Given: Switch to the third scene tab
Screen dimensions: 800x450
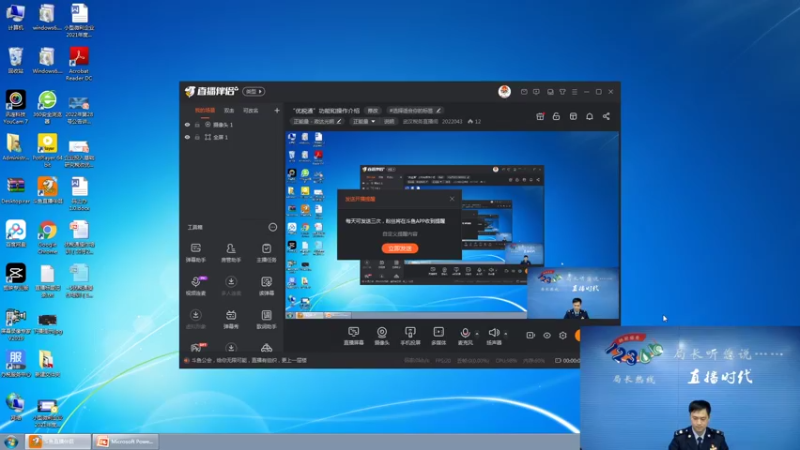Looking at the screenshot, I should tap(250, 110).
